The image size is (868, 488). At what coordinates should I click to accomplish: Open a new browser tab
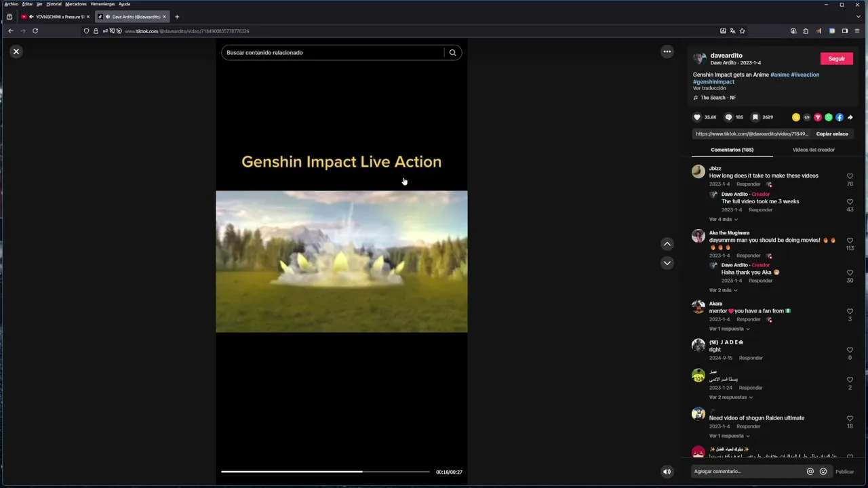177,17
